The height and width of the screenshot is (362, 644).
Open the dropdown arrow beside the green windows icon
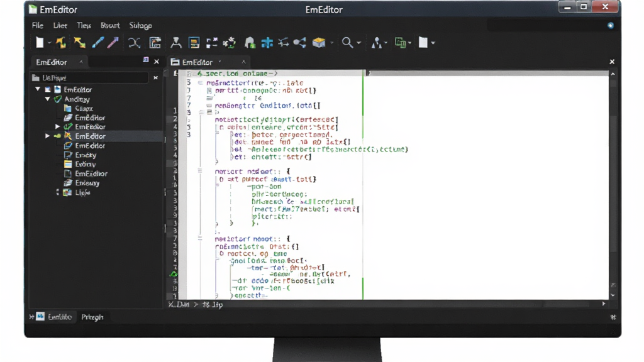coord(409,43)
